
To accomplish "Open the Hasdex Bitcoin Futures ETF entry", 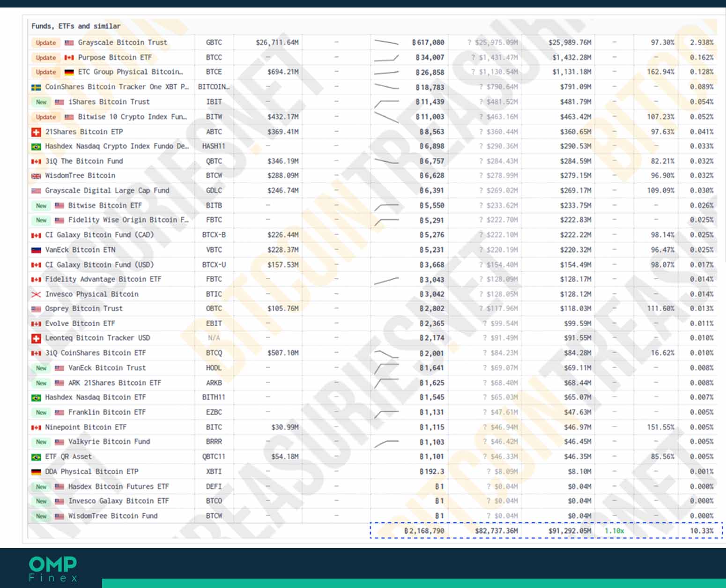I will pyautogui.click(x=119, y=487).
